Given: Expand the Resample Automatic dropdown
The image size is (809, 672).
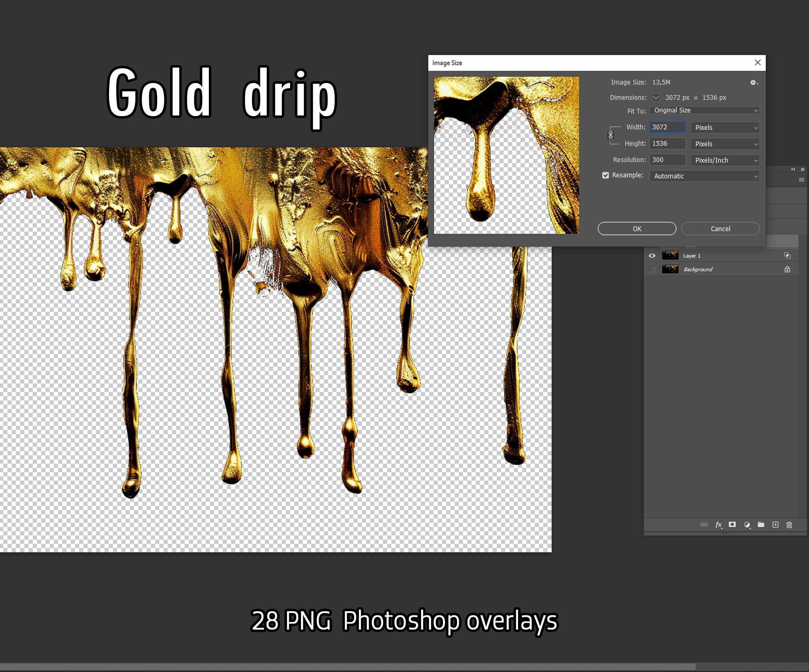Looking at the screenshot, I should 704,176.
